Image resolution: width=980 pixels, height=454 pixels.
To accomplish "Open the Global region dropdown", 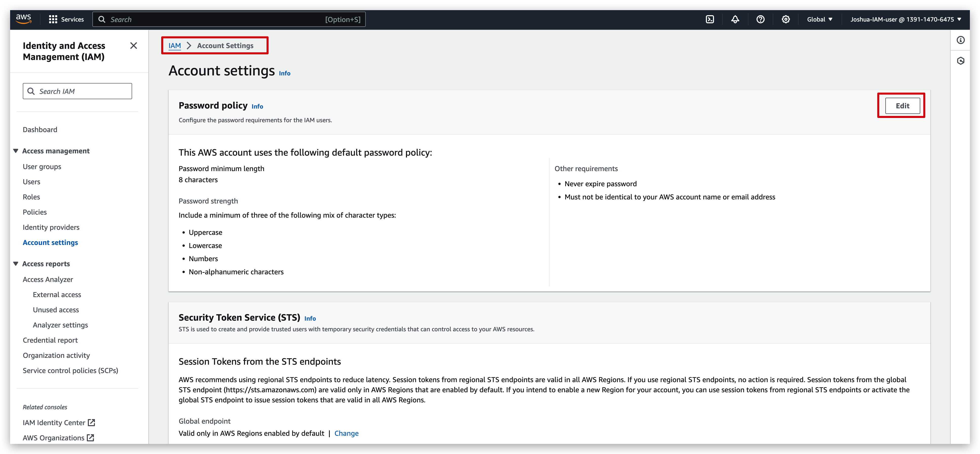I will tap(819, 19).
